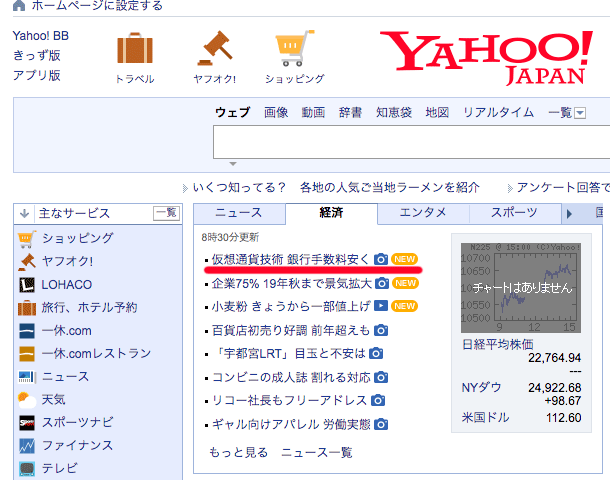Open the 米国ドル link

pos(486,417)
